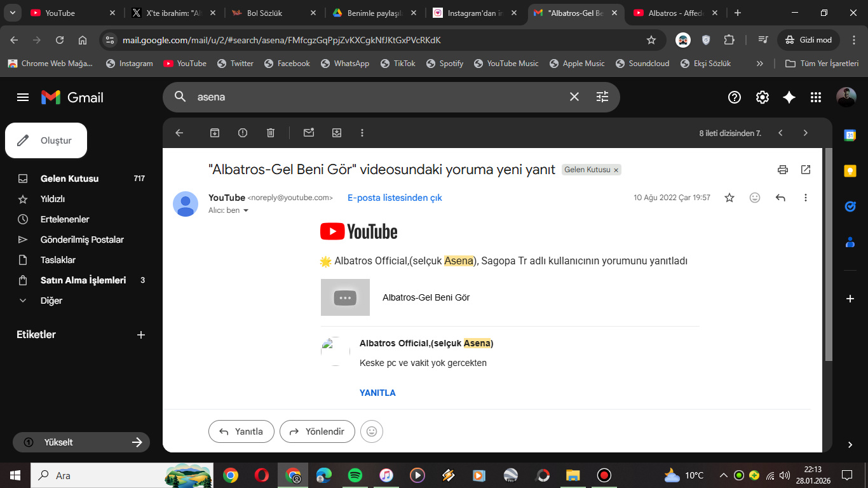Go back to search results arrow
Viewport: 868px width, 488px height.
coord(179,133)
